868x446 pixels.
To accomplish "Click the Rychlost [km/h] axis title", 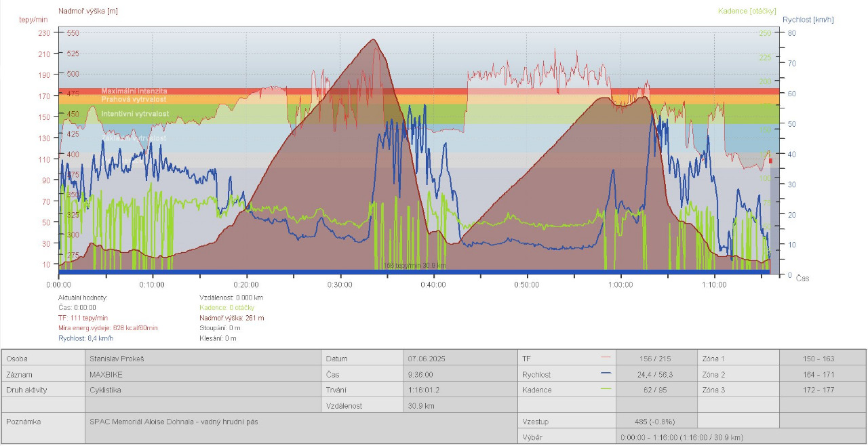I will tap(808, 20).
